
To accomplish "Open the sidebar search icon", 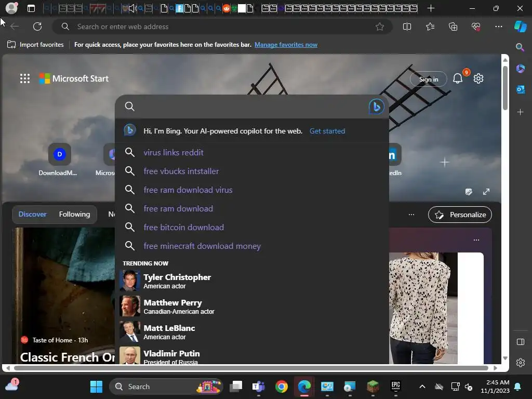I will click(520, 47).
